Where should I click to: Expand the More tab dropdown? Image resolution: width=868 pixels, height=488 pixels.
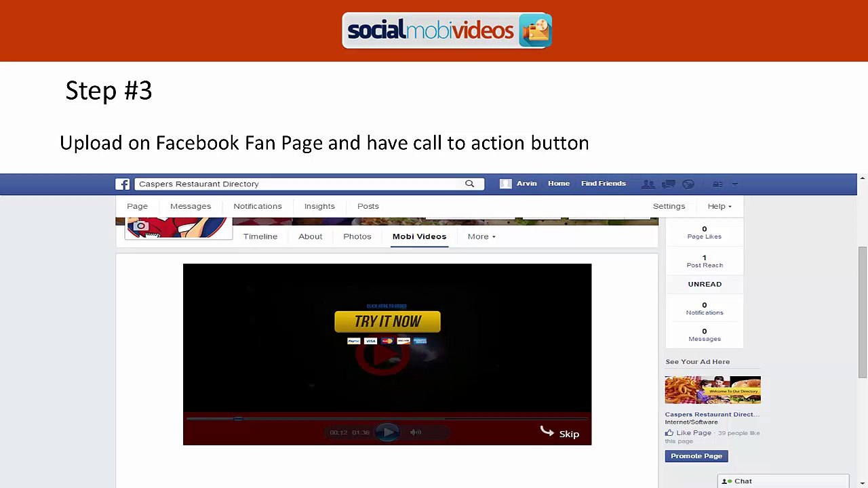point(481,237)
